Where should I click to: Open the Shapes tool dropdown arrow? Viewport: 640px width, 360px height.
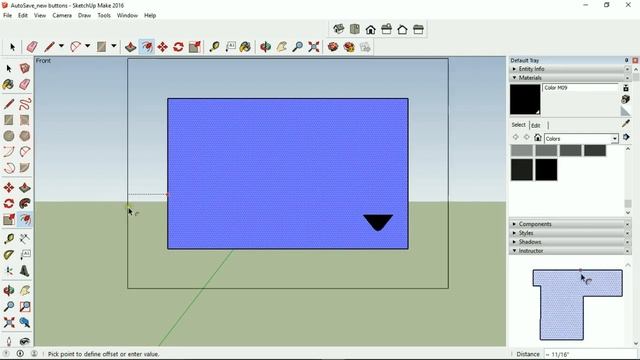point(114,46)
